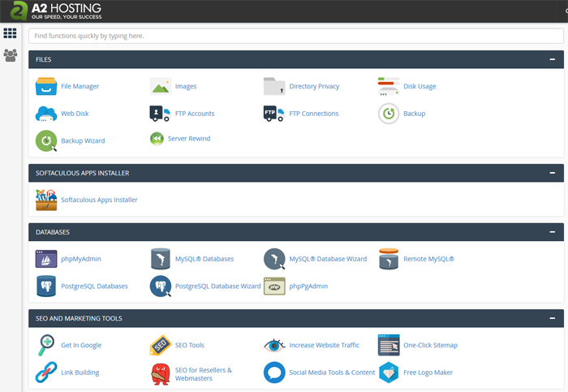Focus the find functions search field
568x392 pixels.
tap(296, 36)
